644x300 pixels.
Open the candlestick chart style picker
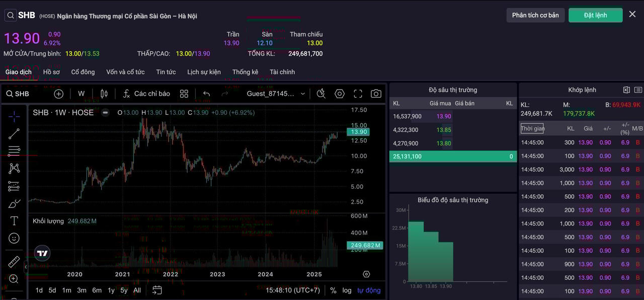104,94
